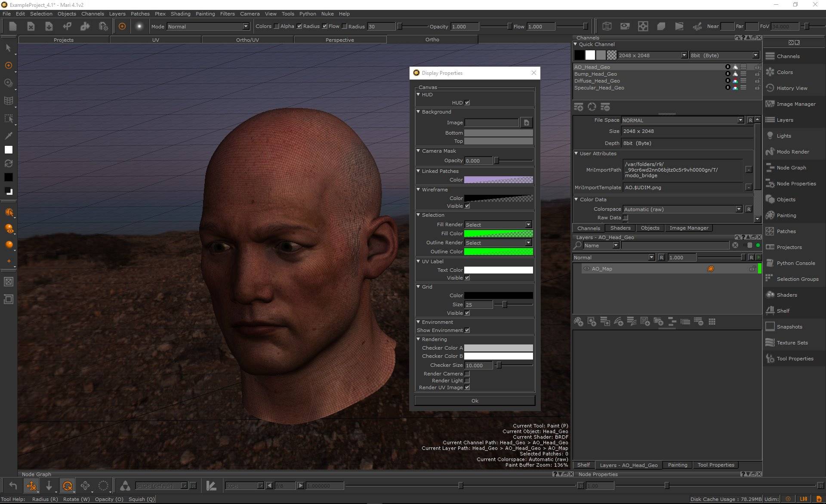Viewport: 826px width, 504px height.
Task: Close the Display Properties dialog
Action: tap(534, 73)
